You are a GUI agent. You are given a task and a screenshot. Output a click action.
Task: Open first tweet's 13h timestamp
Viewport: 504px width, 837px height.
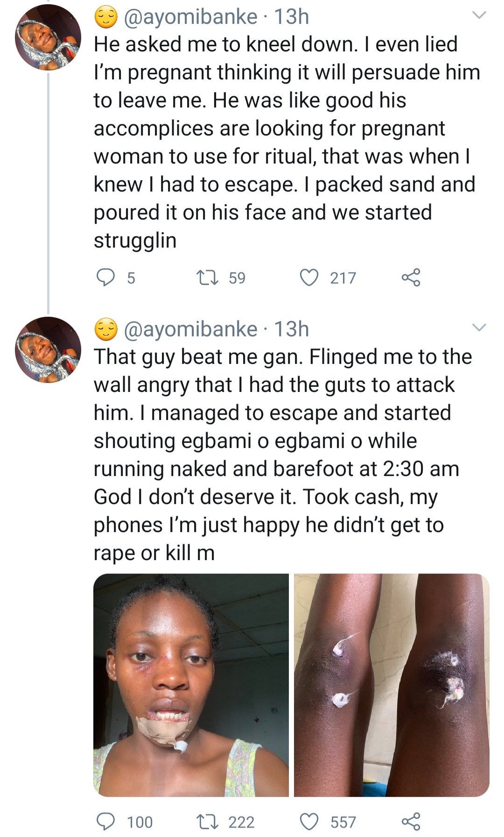292,17
